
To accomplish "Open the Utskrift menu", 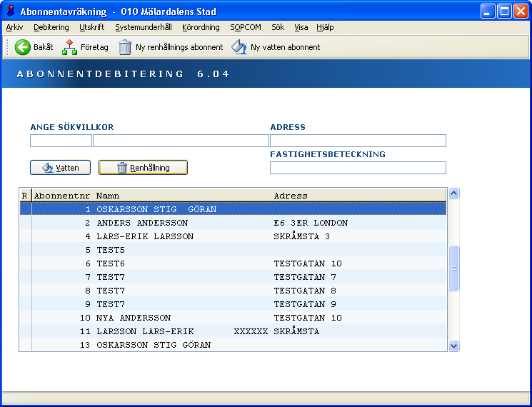I will point(92,27).
